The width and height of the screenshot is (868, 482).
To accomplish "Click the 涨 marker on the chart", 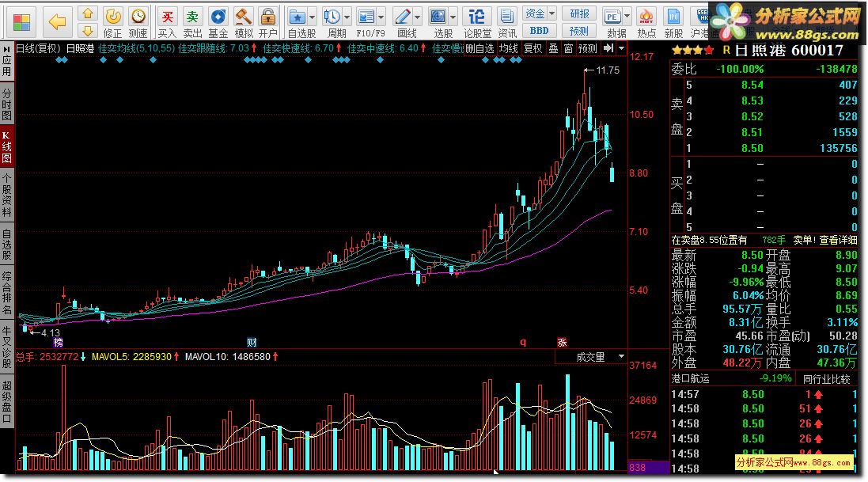I will [x=562, y=343].
